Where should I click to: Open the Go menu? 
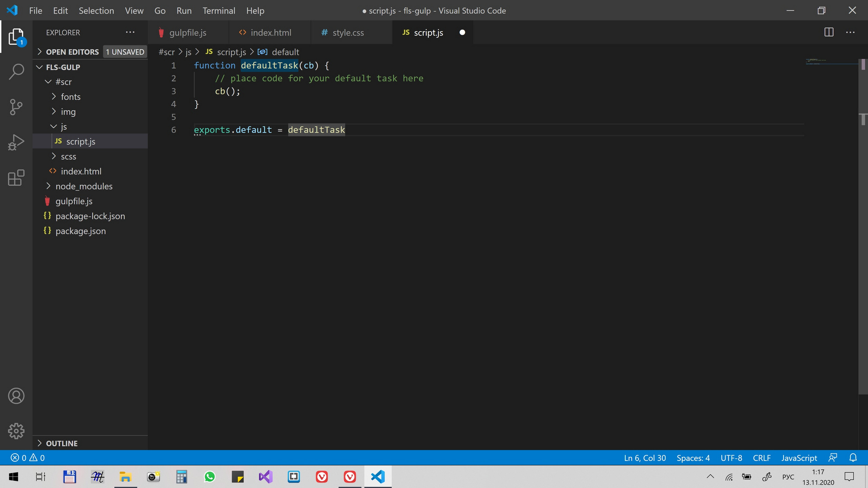point(160,10)
